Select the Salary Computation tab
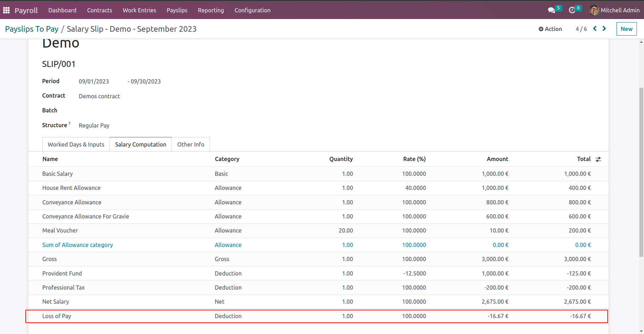 point(141,144)
